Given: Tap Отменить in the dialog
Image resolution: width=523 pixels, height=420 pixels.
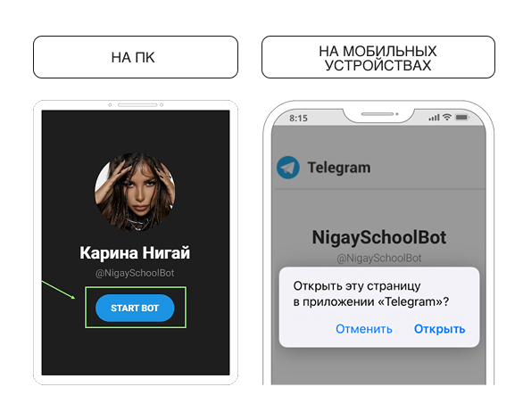Looking at the screenshot, I should [363, 329].
